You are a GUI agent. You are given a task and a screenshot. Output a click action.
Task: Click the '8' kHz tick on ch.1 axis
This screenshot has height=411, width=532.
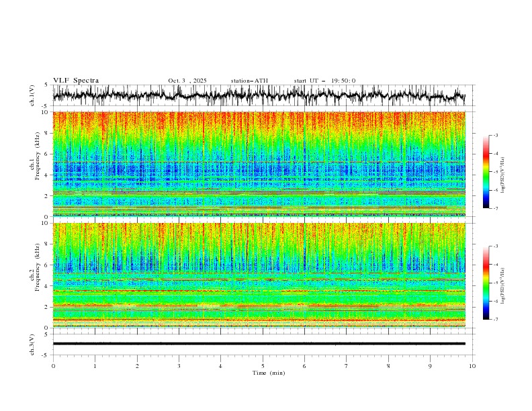[x=48, y=133]
